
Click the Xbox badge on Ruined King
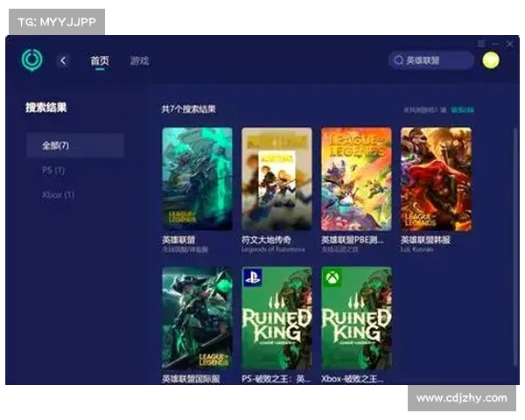point(331,278)
